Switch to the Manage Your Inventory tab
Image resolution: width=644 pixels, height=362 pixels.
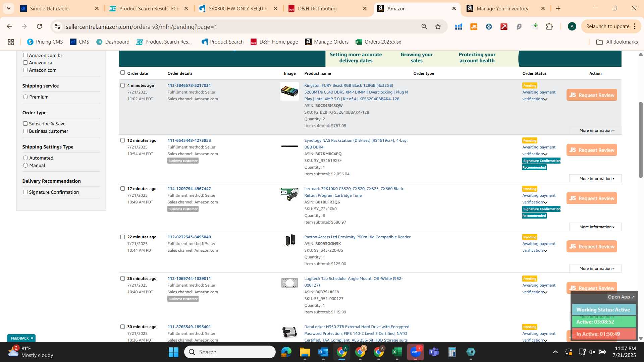tap(506, 8)
